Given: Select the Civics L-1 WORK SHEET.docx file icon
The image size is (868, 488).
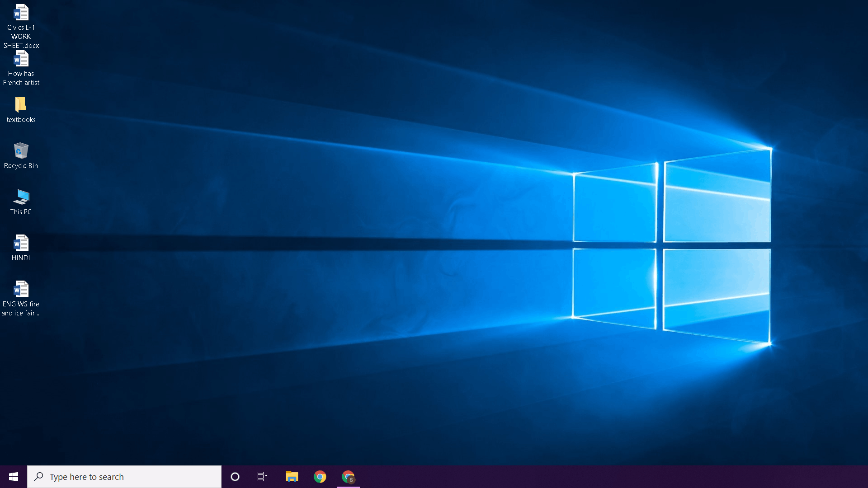Looking at the screenshot, I should [x=21, y=13].
